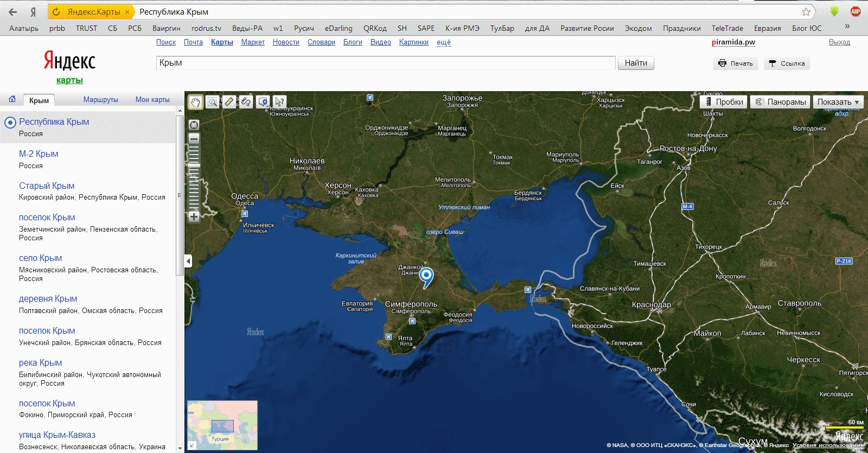Click the airport icon near Odessa
868x453 pixels.
(x=245, y=214)
